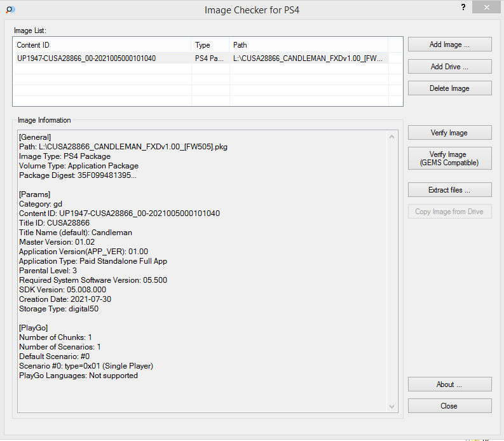
Task: Open the Add Drive dialog
Action: 450,67
